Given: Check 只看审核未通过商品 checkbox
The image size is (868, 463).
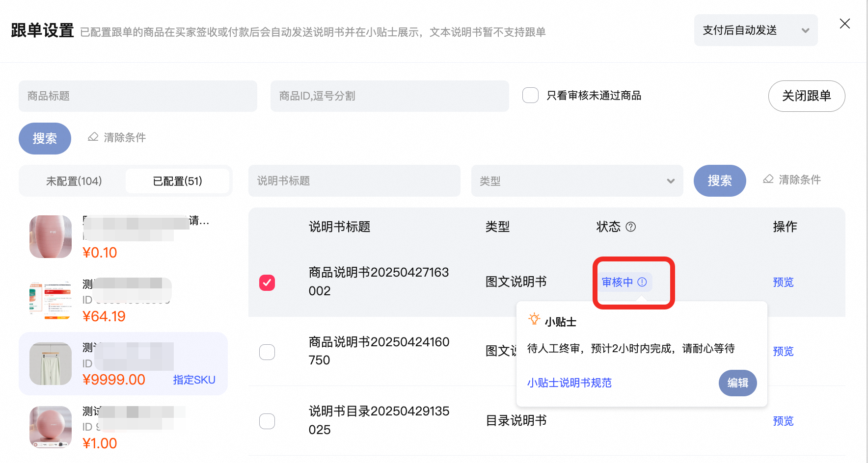Looking at the screenshot, I should tap(530, 95).
